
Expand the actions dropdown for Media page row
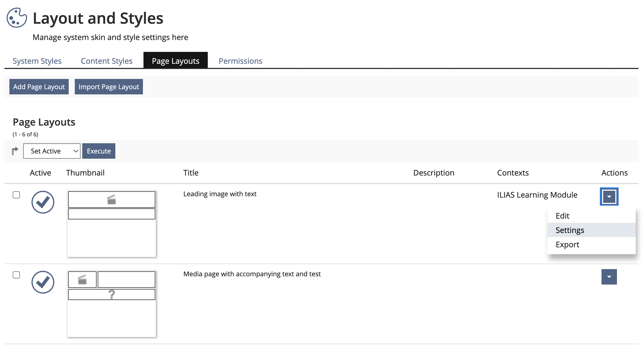click(609, 277)
